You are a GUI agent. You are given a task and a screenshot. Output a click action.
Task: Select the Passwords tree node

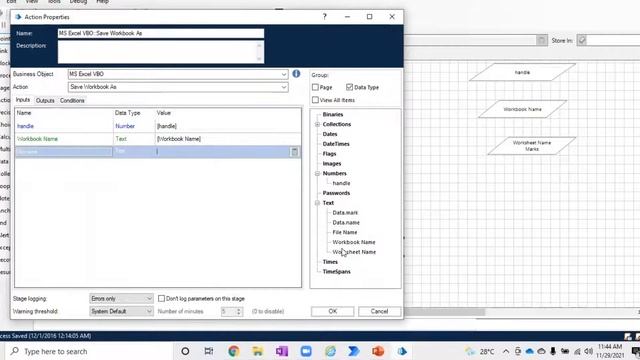[336, 193]
